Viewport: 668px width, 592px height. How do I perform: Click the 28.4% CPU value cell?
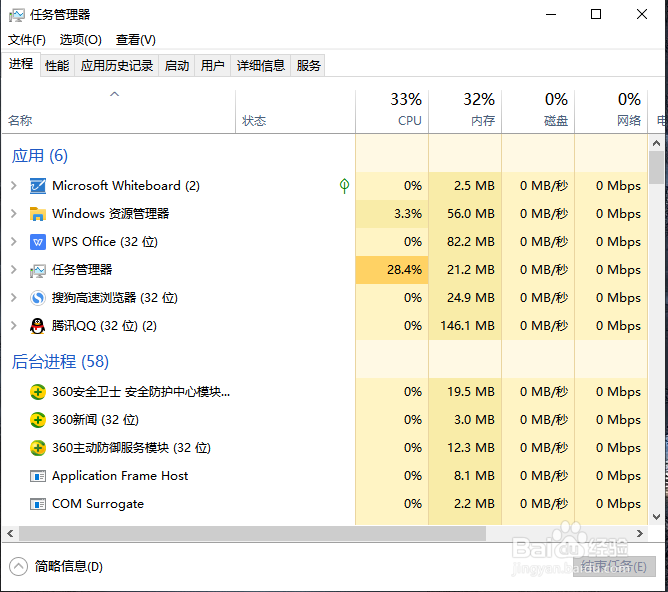pyautogui.click(x=392, y=270)
